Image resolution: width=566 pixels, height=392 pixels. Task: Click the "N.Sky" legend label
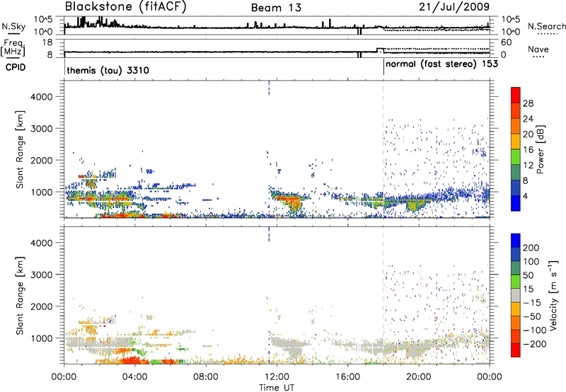click(x=13, y=26)
